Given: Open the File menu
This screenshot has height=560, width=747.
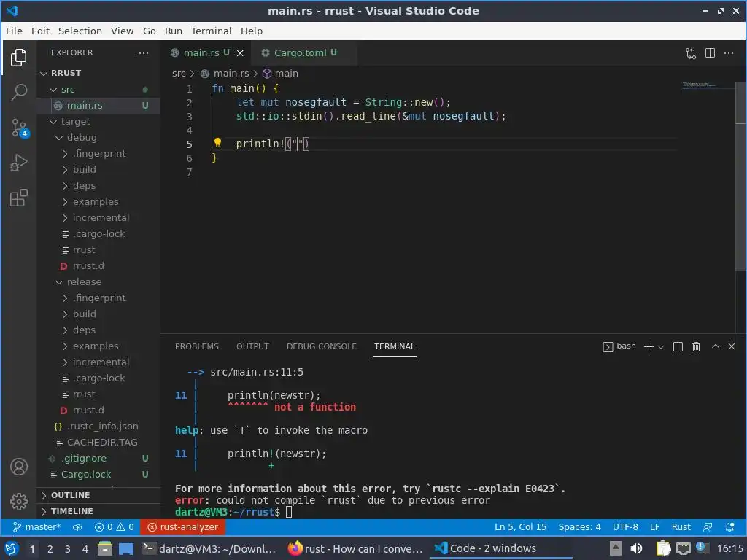Looking at the screenshot, I should pos(14,31).
